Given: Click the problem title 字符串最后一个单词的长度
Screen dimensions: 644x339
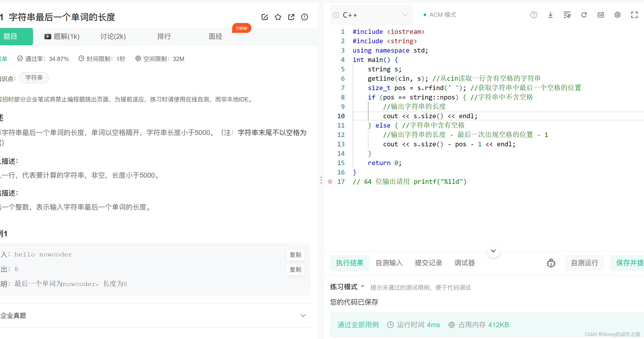Looking at the screenshot, I should tap(62, 17).
